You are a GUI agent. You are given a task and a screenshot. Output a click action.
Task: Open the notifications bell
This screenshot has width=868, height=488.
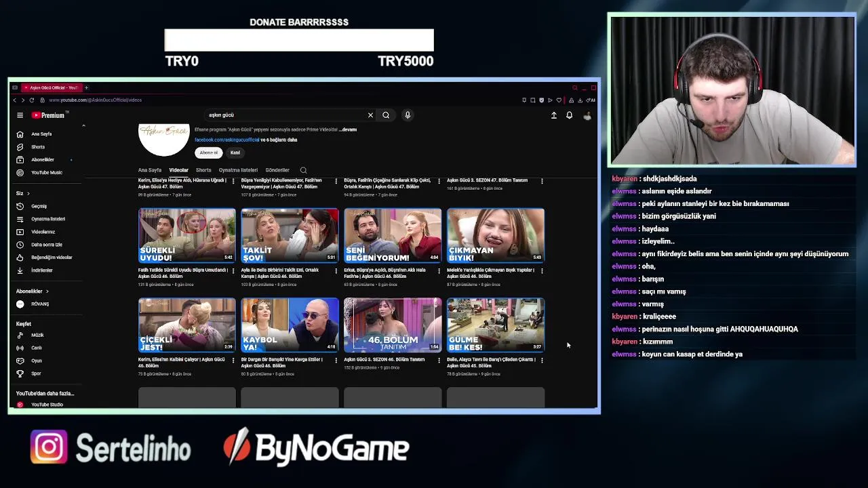click(x=569, y=115)
